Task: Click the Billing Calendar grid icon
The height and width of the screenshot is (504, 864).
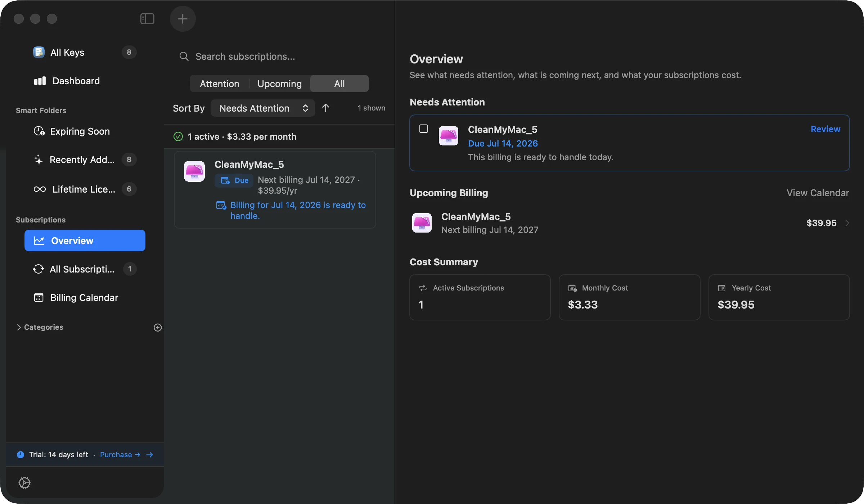Action: [x=39, y=298]
